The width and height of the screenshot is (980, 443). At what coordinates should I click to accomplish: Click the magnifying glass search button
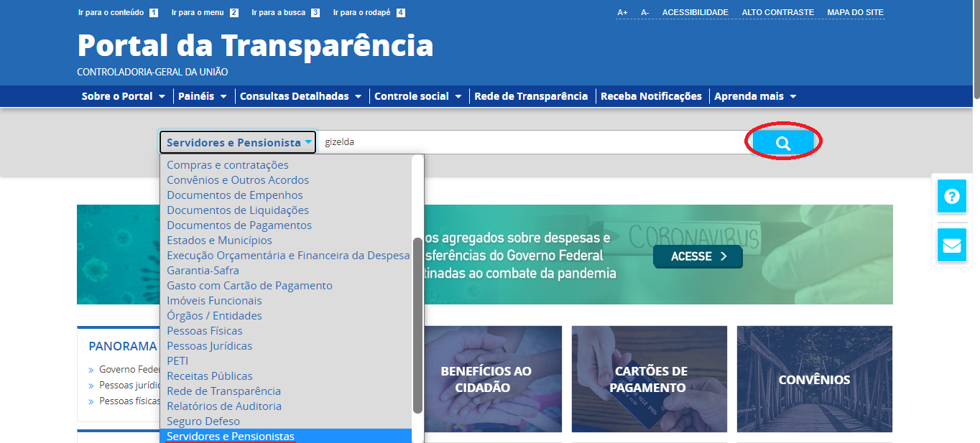pyautogui.click(x=782, y=143)
